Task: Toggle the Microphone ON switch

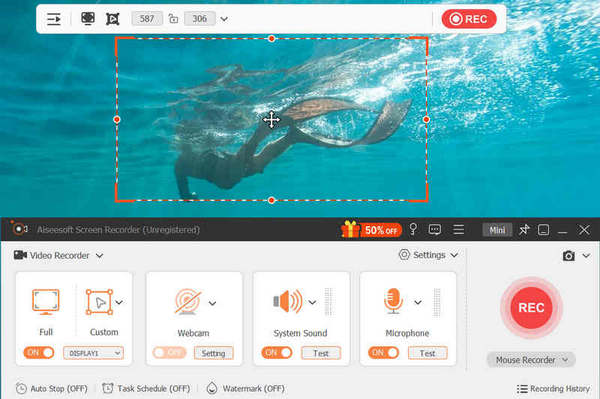Action: (383, 352)
